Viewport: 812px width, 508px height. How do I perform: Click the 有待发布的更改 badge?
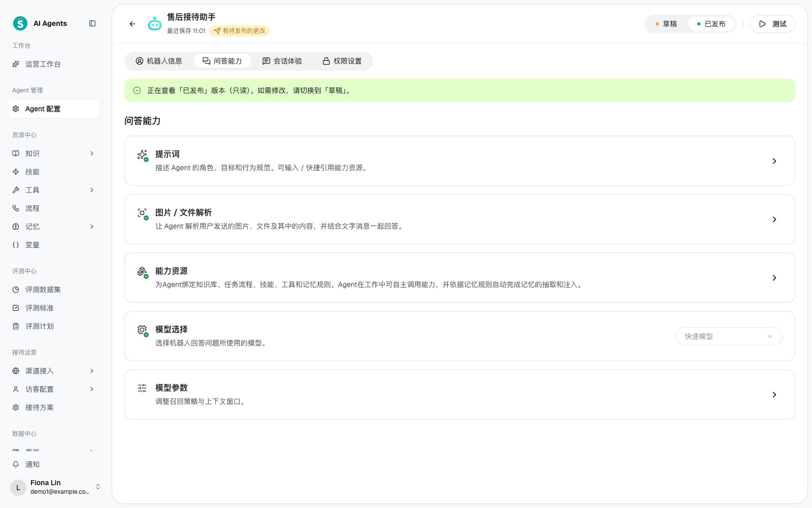(x=240, y=31)
